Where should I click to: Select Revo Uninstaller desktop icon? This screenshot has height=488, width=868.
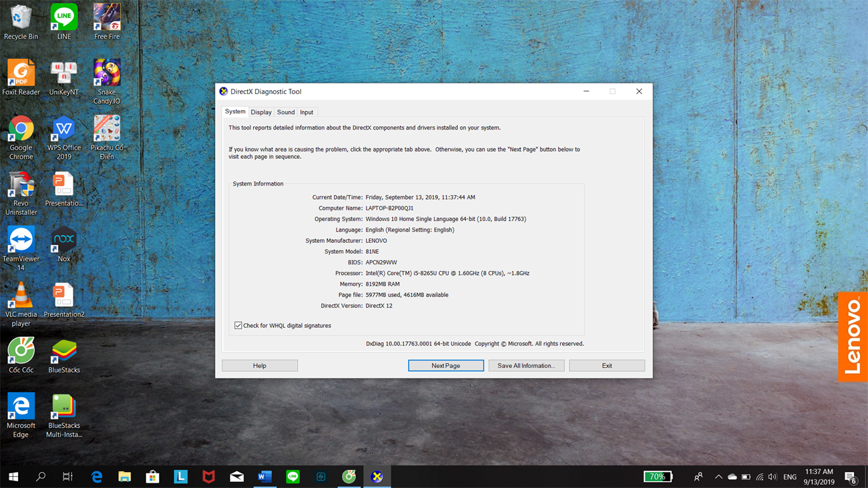tap(21, 194)
